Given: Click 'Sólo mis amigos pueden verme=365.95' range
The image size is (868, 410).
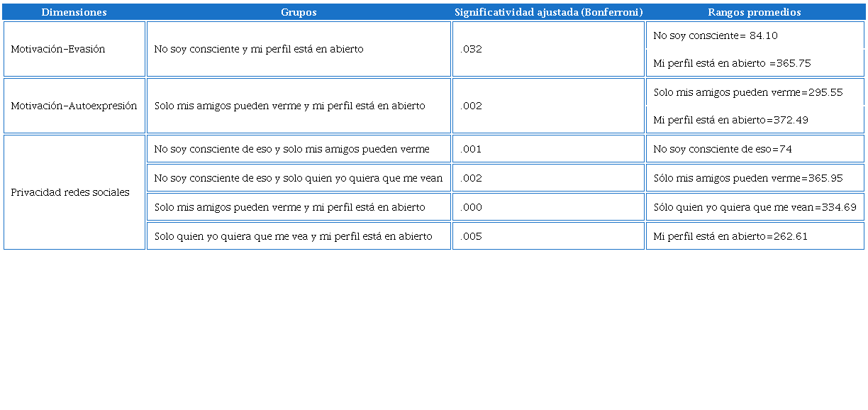Looking at the screenshot, I should click(x=748, y=178).
